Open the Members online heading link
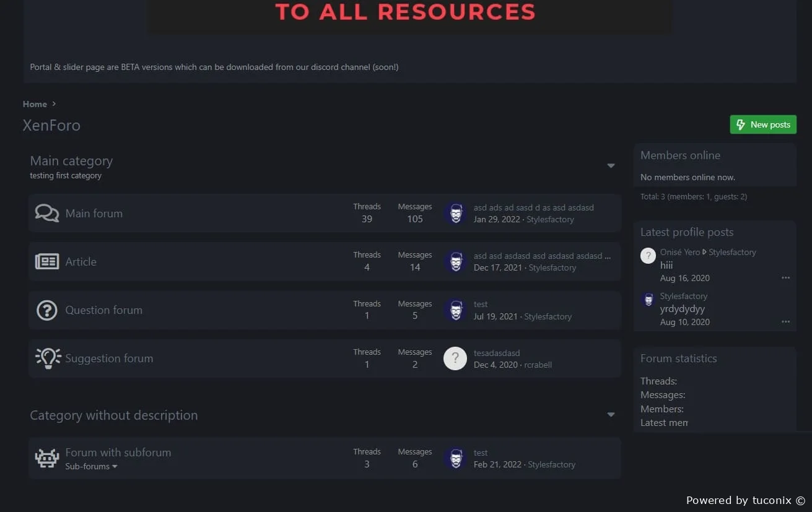The width and height of the screenshot is (812, 512). pyautogui.click(x=680, y=155)
